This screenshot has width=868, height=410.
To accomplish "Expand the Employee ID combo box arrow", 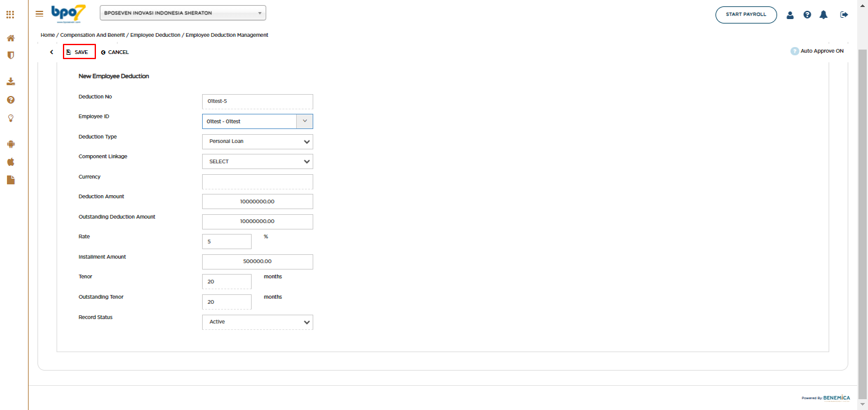I will (304, 121).
